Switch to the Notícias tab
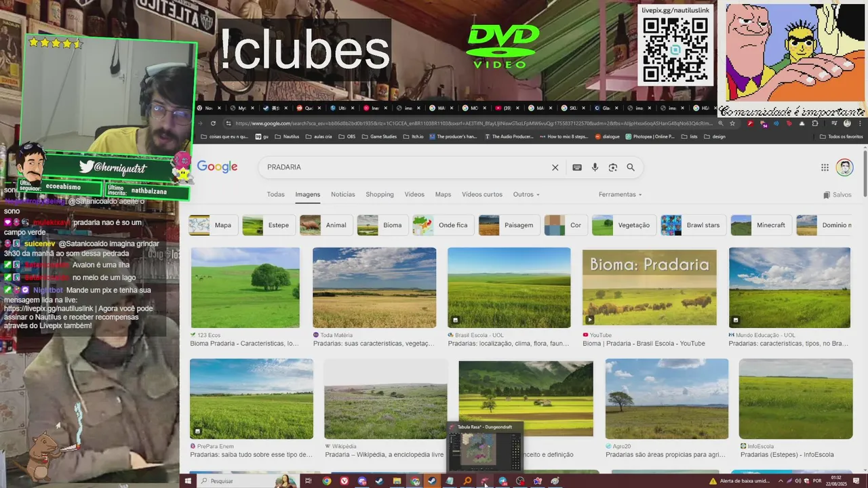868x488 pixels. click(343, 195)
